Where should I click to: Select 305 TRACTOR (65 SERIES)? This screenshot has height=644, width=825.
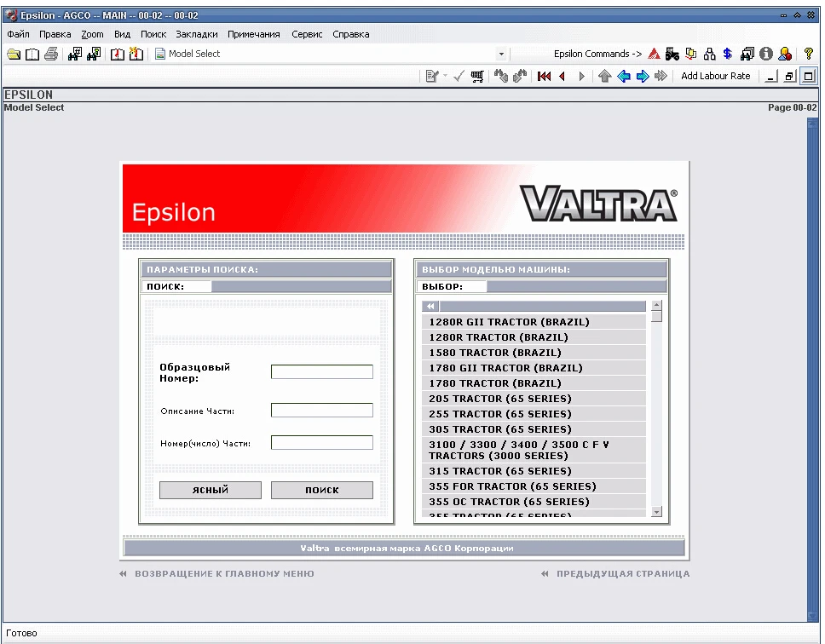[534, 429]
